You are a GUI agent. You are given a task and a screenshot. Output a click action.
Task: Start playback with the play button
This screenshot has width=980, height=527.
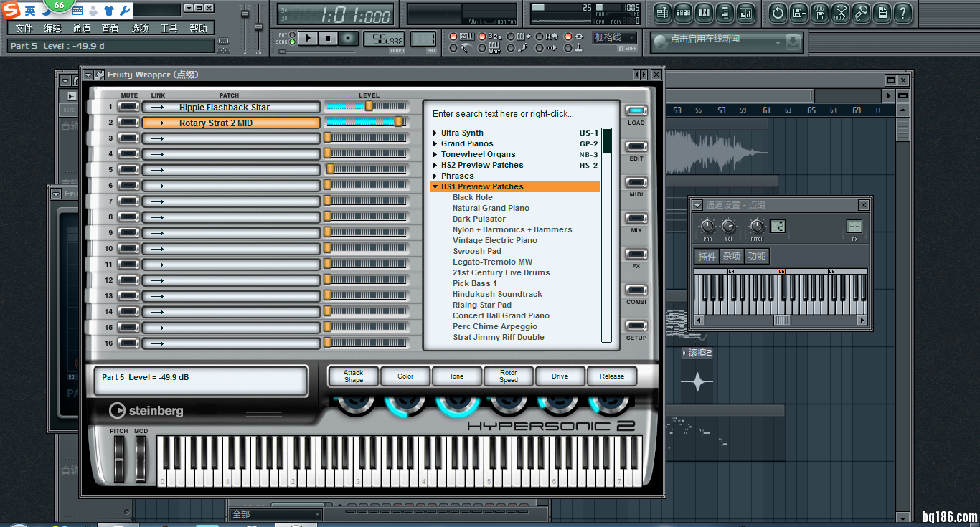point(307,38)
